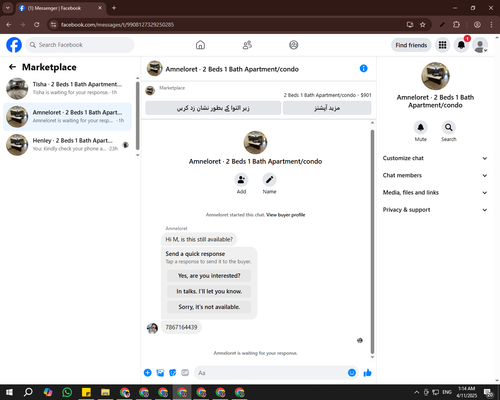Open browser extensions puzzle icon

[x=456, y=25]
